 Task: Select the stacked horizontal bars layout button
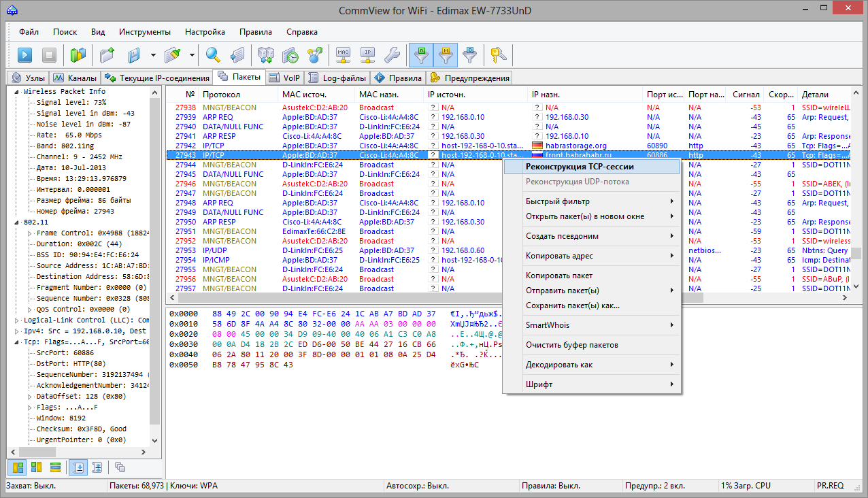click(x=56, y=467)
